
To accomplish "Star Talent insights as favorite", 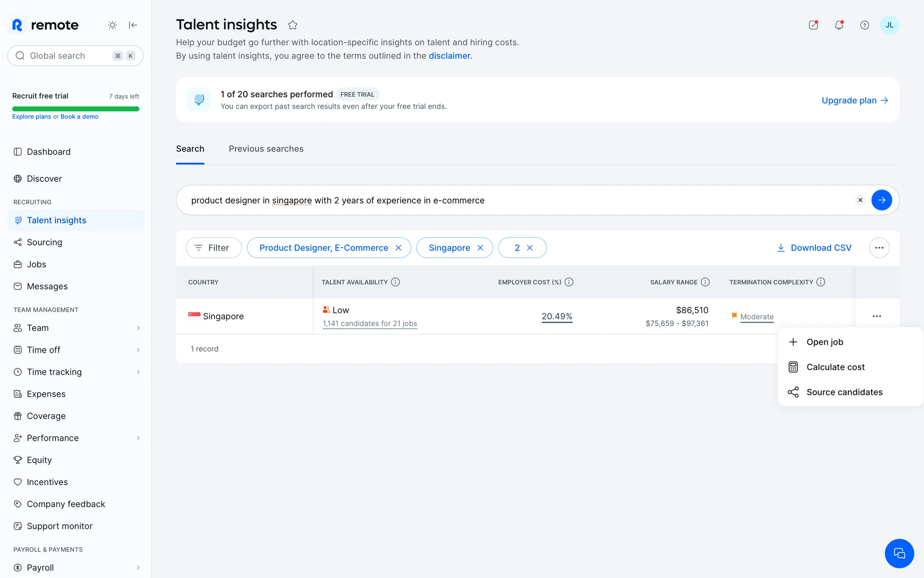I will (x=293, y=25).
